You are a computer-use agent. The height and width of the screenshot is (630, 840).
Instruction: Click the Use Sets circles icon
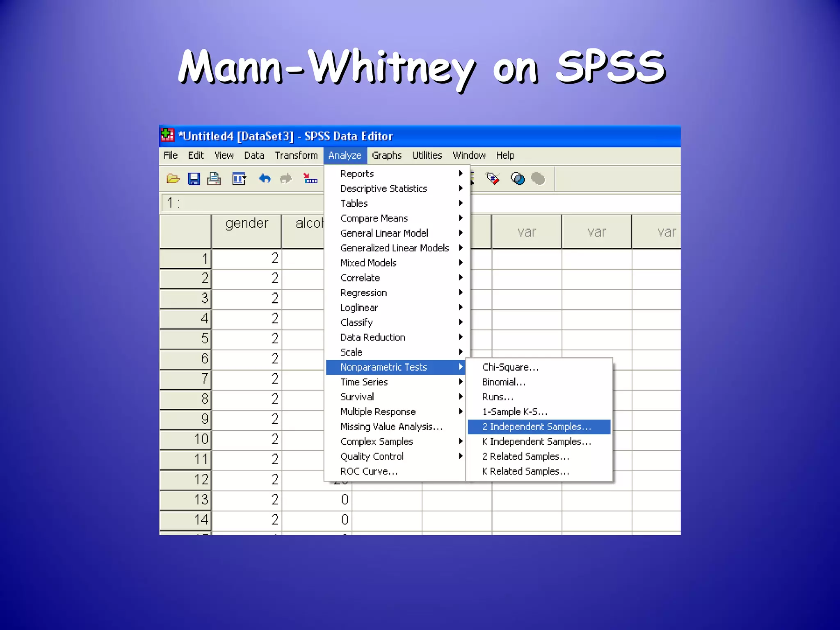pos(518,178)
